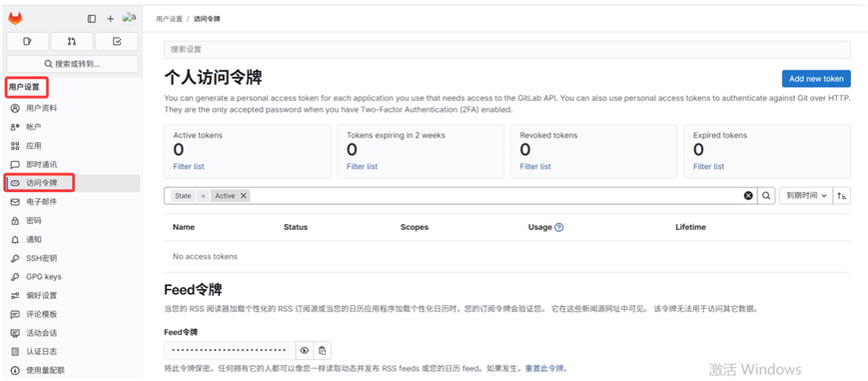Click the 搜索设置 search field
The image size is (868, 381).
(507, 50)
